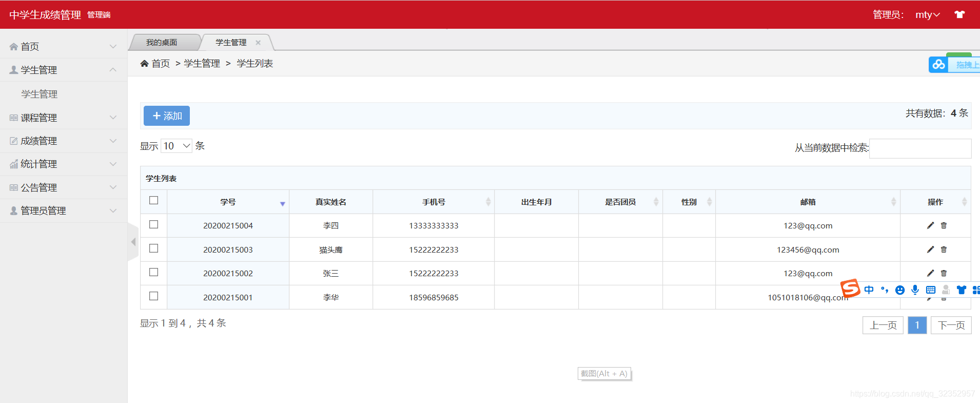
Task: Click Sogou skin shirt icon
Action: [x=962, y=290]
